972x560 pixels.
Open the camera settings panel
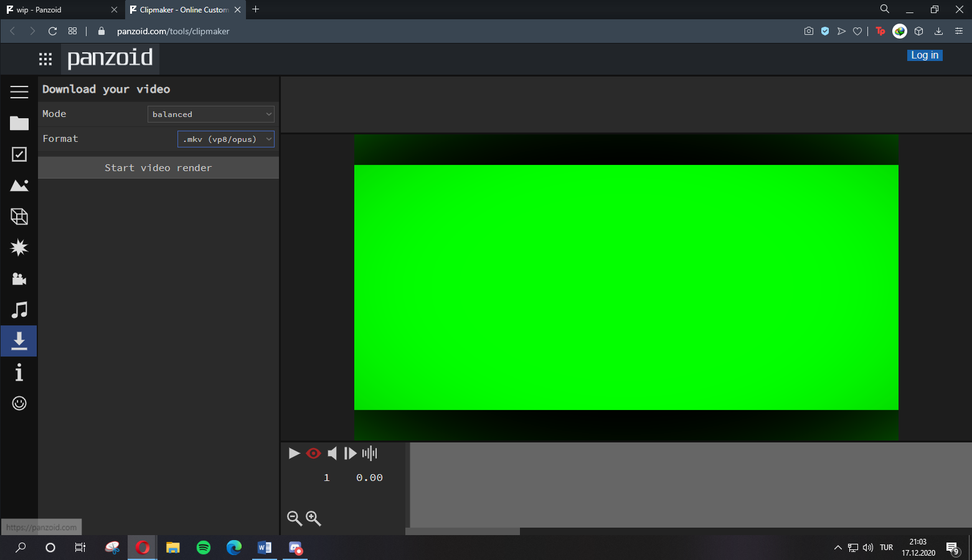(x=19, y=279)
